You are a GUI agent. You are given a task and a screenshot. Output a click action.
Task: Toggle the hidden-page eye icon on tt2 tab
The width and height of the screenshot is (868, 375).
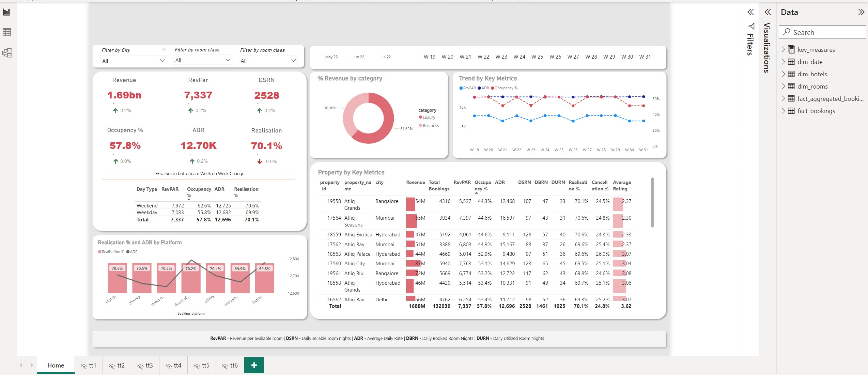(x=112, y=365)
